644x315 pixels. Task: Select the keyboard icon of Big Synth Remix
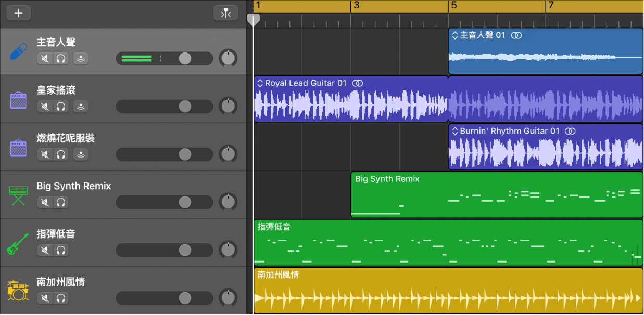tap(18, 195)
